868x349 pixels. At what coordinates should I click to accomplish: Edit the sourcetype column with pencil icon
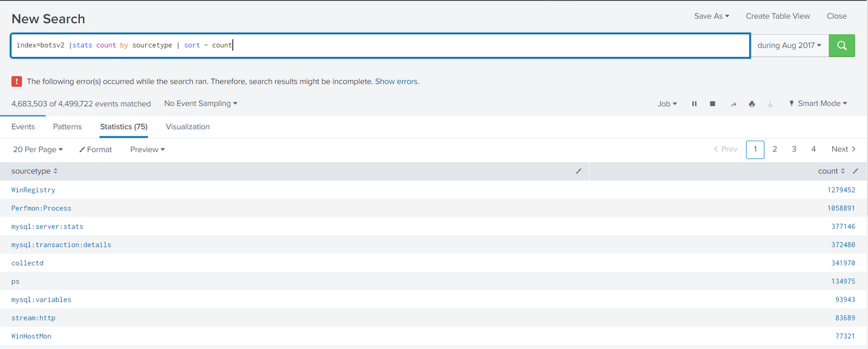pyautogui.click(x=578, y=171)
